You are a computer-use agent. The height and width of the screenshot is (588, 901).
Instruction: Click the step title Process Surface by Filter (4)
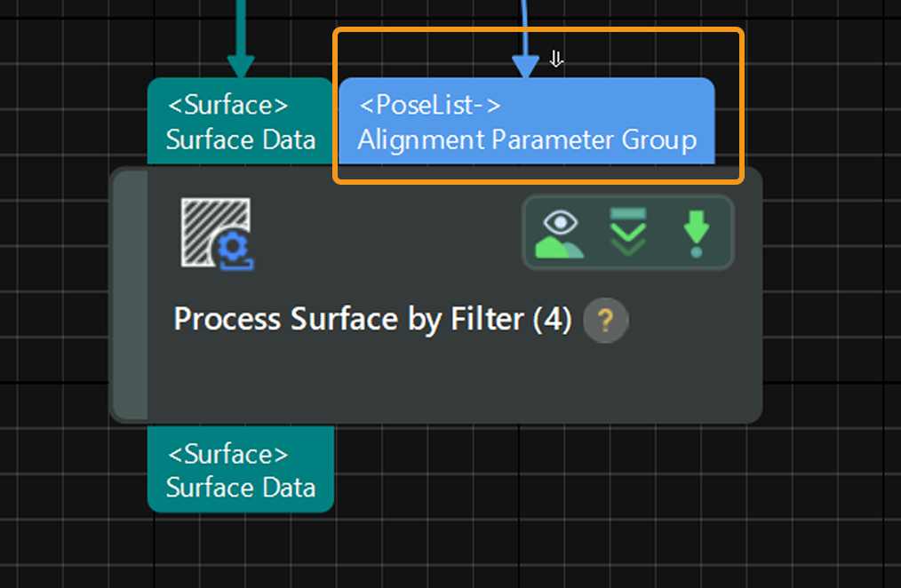click(x=372, y=319)
